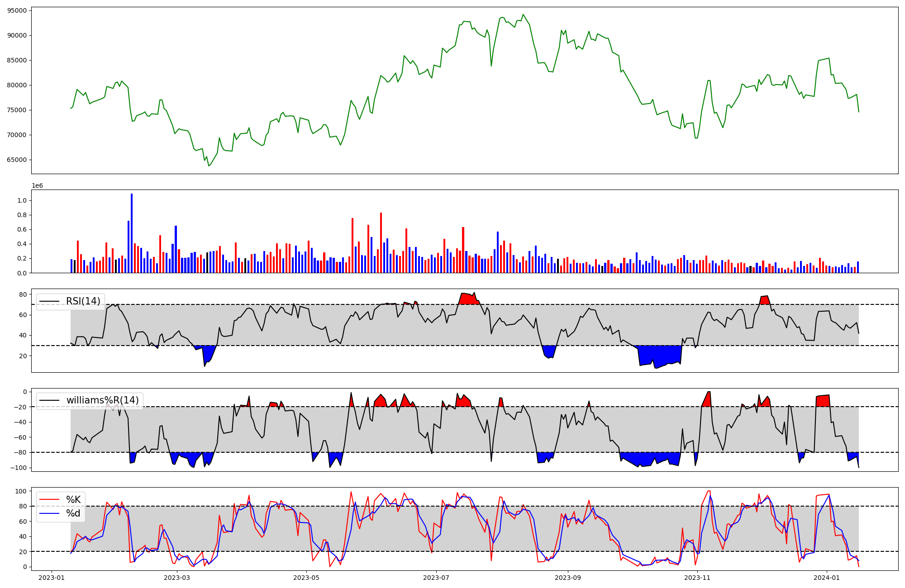Click the 65000 price axis tick label

(x=17, y=160)
